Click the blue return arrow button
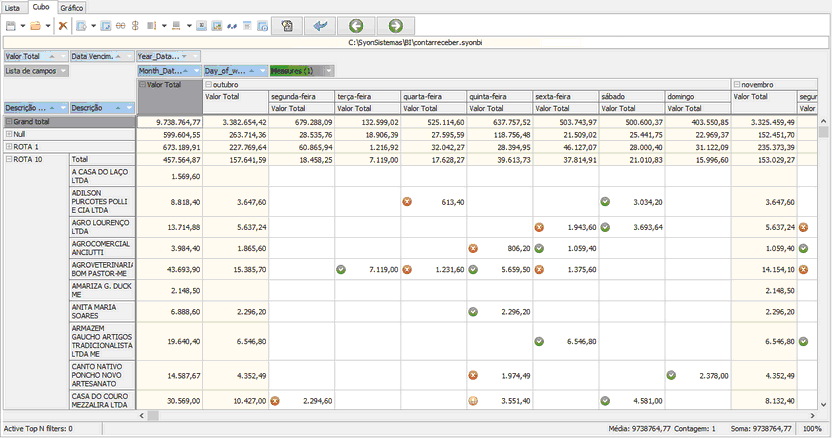This screenshot has width=832, height=438. [320, 25]
